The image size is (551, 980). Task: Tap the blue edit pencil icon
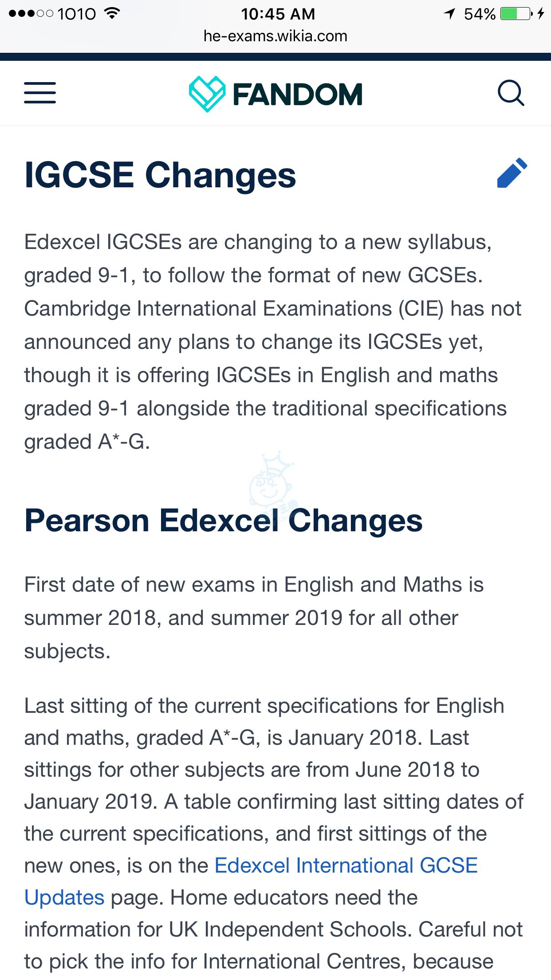coord(512,173)
